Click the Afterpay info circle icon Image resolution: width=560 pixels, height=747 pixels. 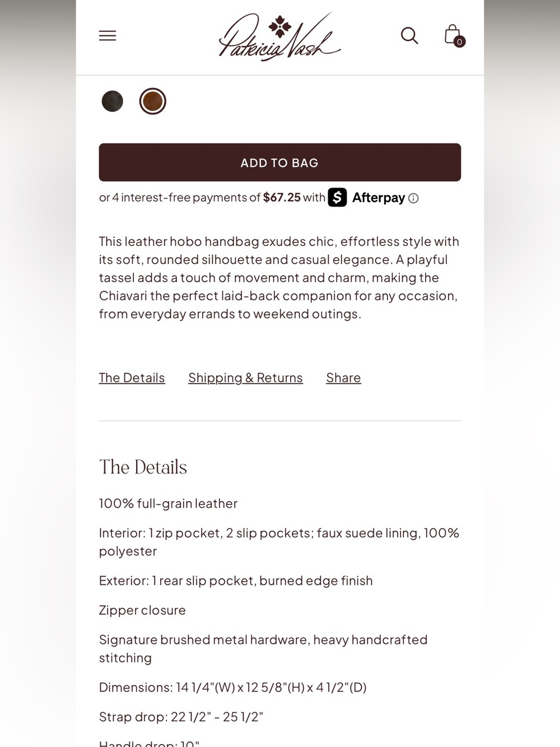pos(413,198)
